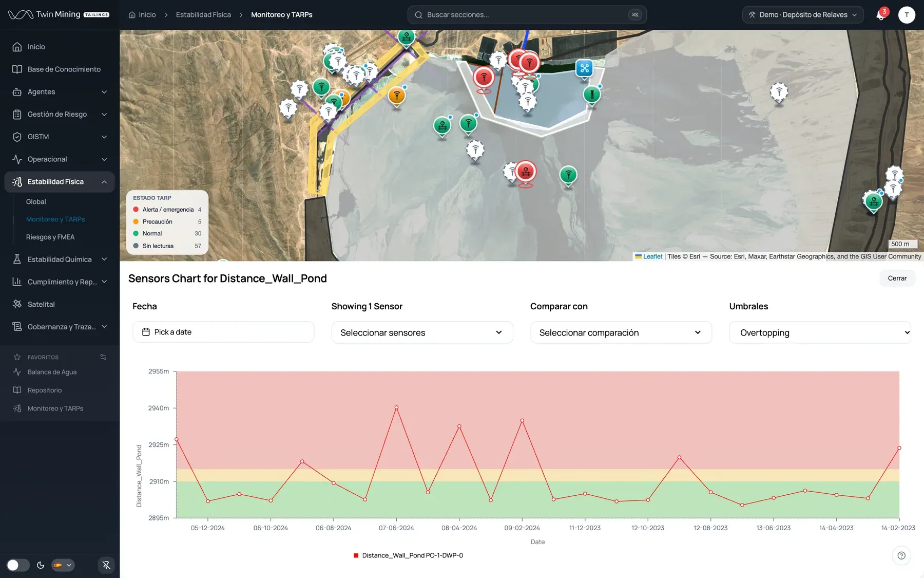Expand the Agentes menu
This screenshot has height=578, width=924.
pos(60,92)
